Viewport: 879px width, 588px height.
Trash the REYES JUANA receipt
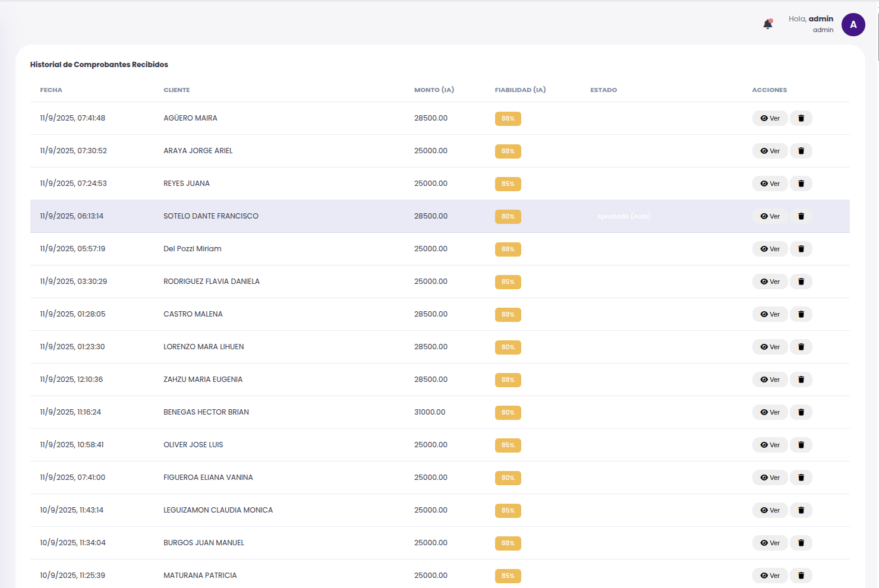tap(801, 184)
